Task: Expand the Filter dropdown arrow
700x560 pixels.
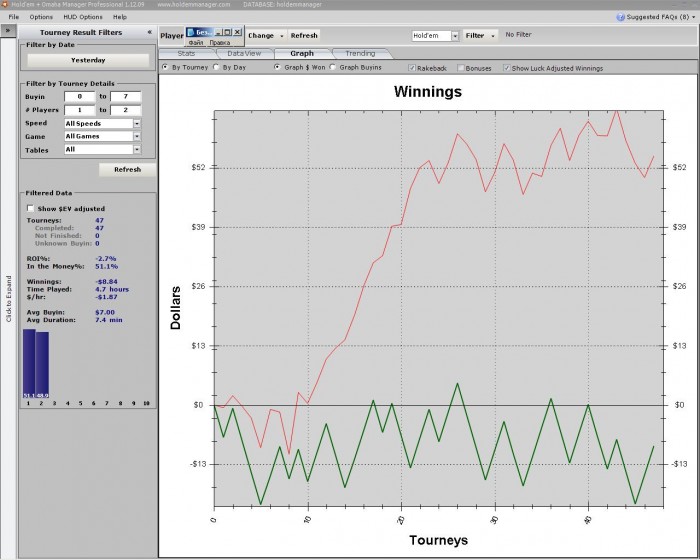Action: 493,36
